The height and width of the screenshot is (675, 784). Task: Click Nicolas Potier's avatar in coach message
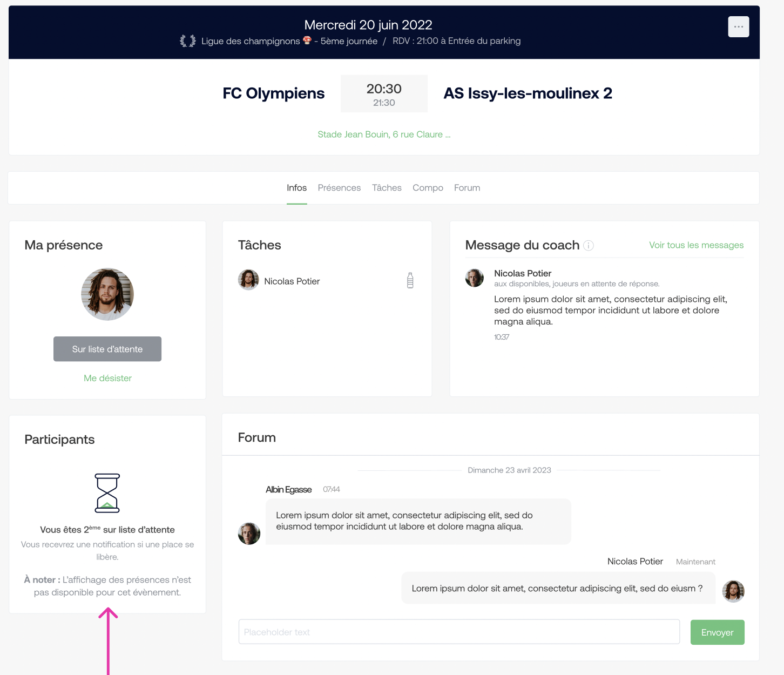[x=475, y=278]
